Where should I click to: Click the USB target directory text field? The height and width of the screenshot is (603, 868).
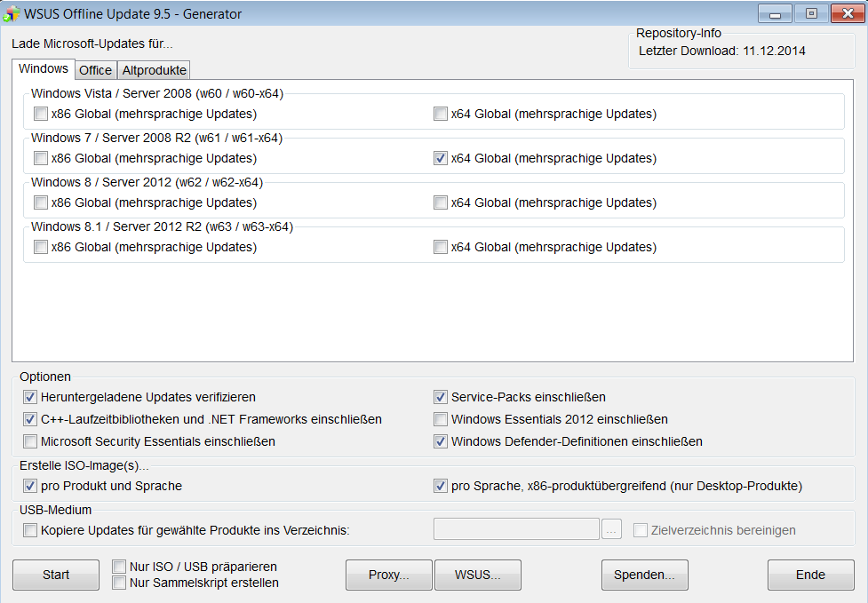(x=516, y=529)
